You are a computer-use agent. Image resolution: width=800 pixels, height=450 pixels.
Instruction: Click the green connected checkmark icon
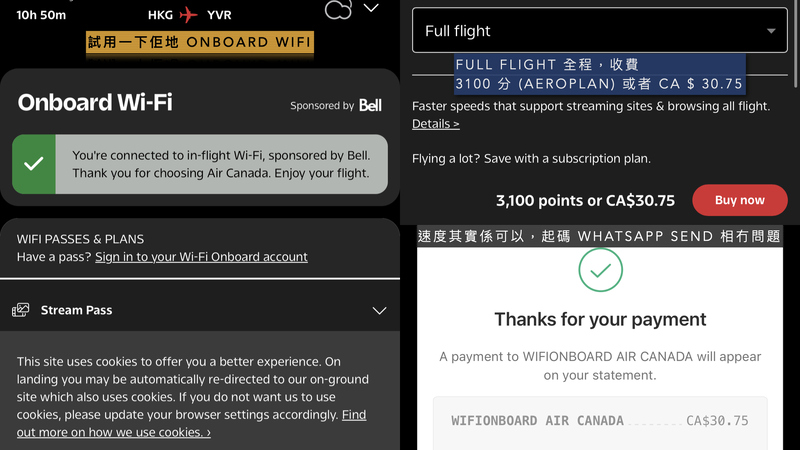[34, 163]
